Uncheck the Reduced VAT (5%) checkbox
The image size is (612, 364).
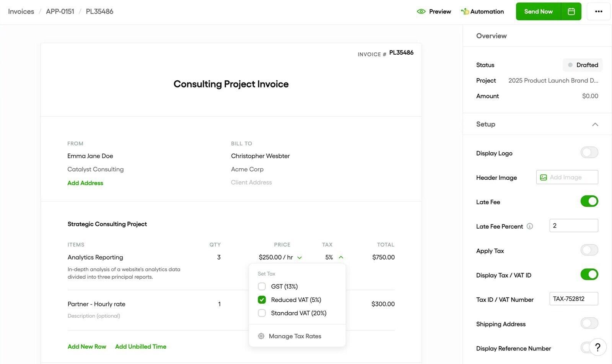click(262, 300)
